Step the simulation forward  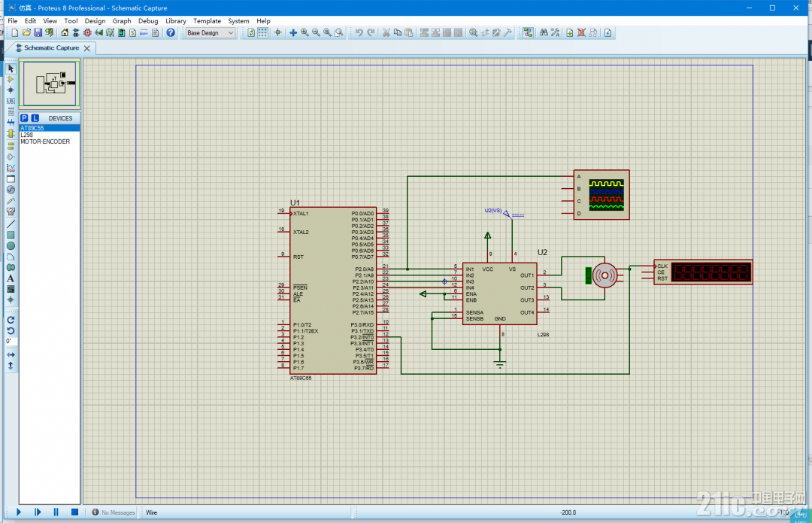tap(38, 512)
